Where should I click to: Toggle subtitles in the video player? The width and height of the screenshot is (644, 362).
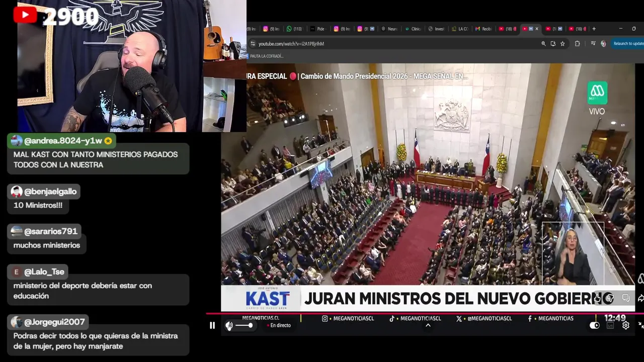coord(610,325)
